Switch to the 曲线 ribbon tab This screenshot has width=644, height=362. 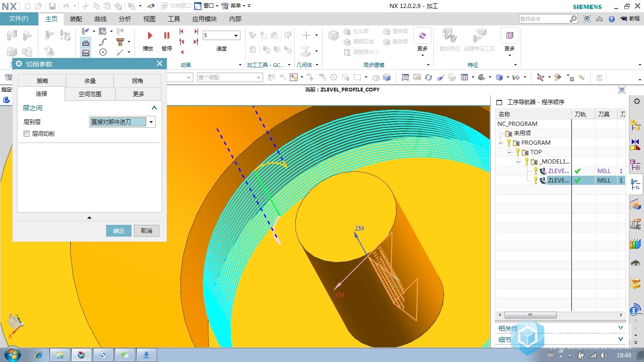100,19
